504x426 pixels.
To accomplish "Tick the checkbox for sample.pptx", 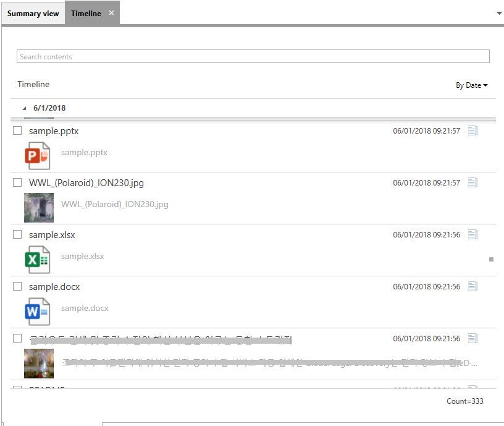I will [17, 130].
